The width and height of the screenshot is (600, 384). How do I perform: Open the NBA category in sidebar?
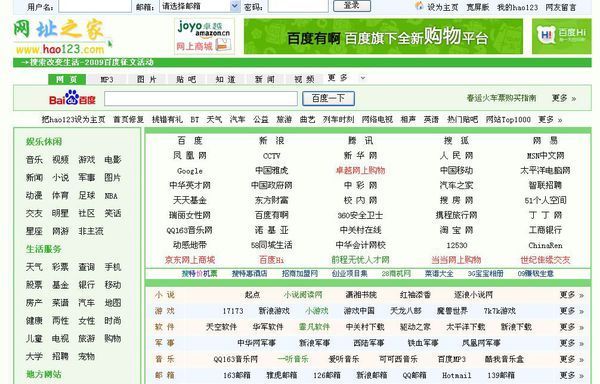111,196
